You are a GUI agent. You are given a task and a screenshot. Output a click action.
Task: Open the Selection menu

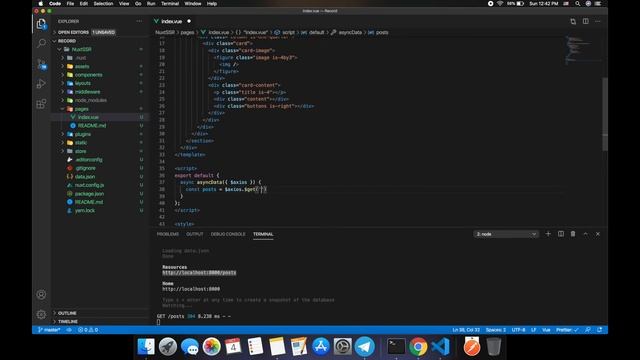point(103,4)
